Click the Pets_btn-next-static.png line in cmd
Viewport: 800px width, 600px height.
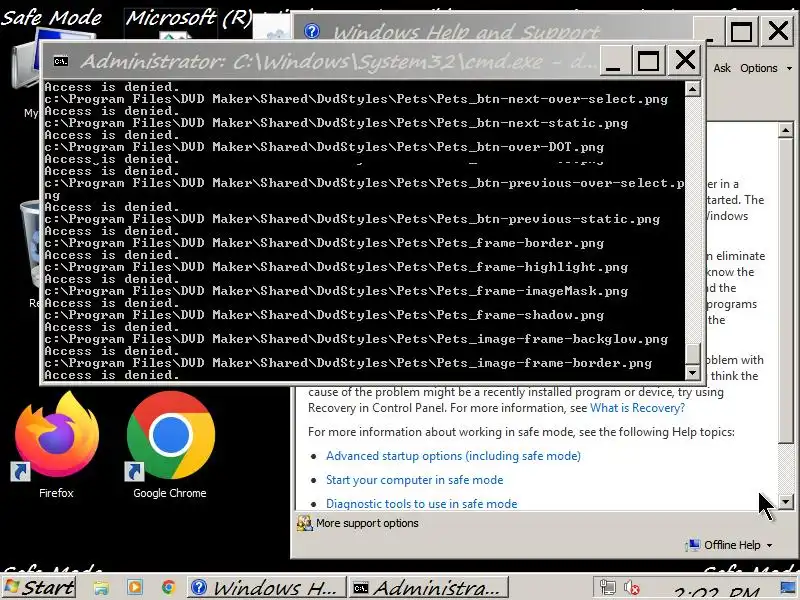pyautogui.click(x=336, y=123)
